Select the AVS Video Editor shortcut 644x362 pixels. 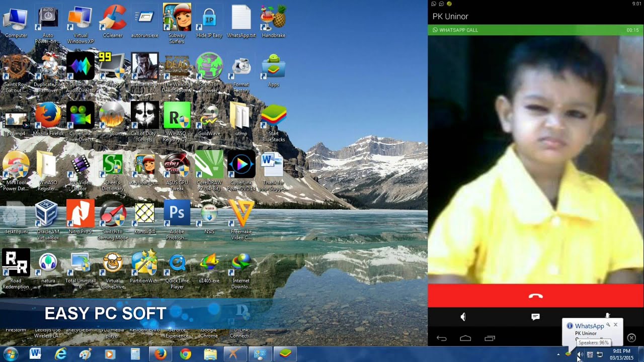[80, 171]
